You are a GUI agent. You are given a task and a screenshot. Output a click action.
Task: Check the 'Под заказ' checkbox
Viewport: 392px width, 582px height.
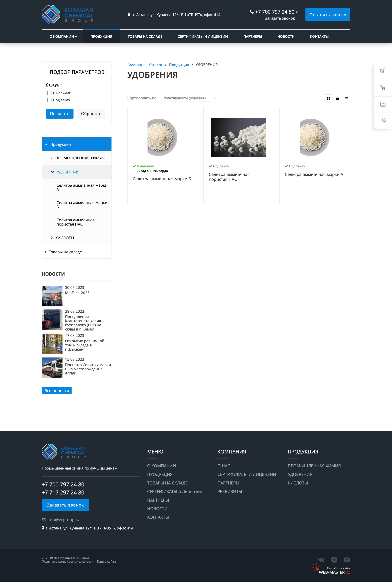(x=50, y=100)
